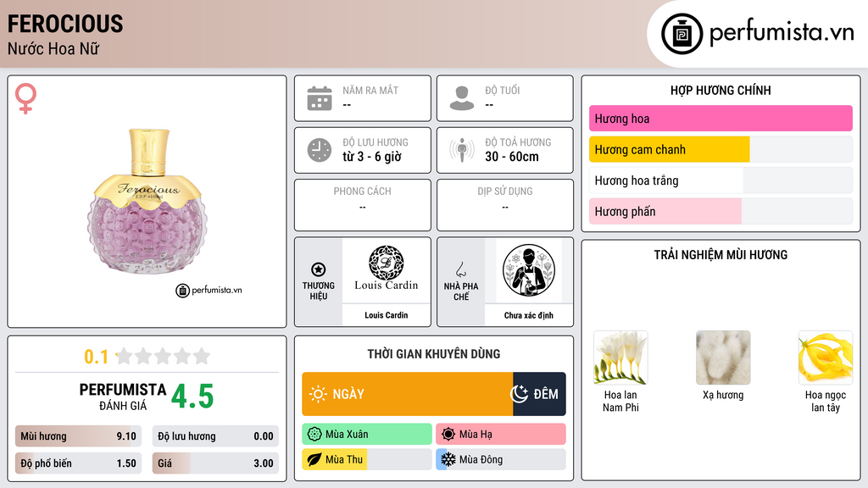Click the calendar icon beside Năm ra mắt

(x=320, y=98)
